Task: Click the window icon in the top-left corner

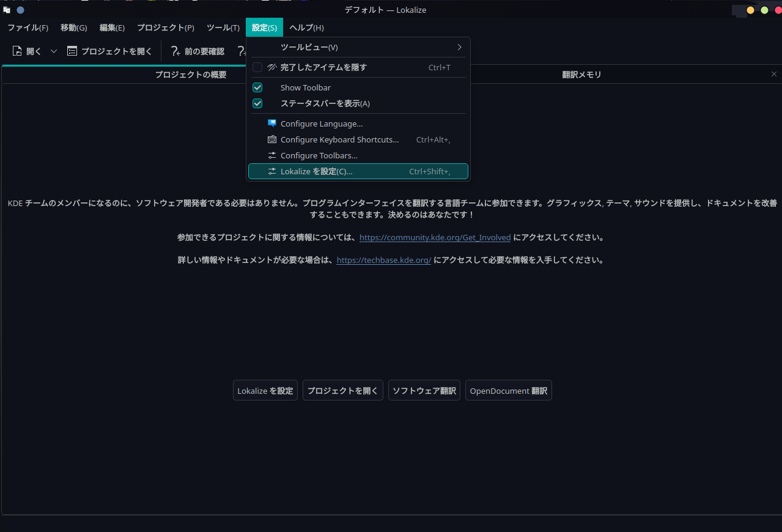Action: (x=7, y=10)
